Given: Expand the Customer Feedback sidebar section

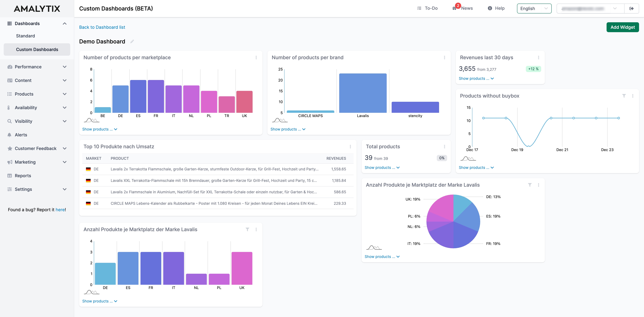Looking at the screenshot, I should click(64, 148).
